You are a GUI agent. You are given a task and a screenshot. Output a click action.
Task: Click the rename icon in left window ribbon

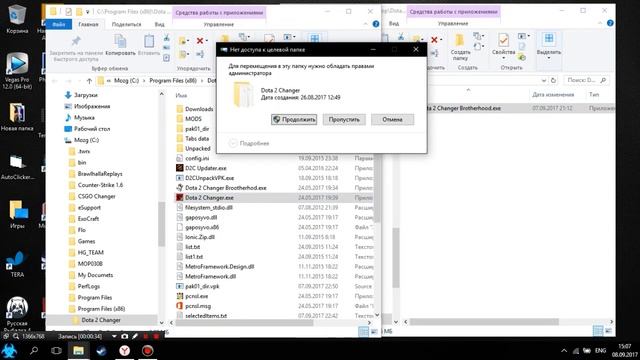click(200, 54)
